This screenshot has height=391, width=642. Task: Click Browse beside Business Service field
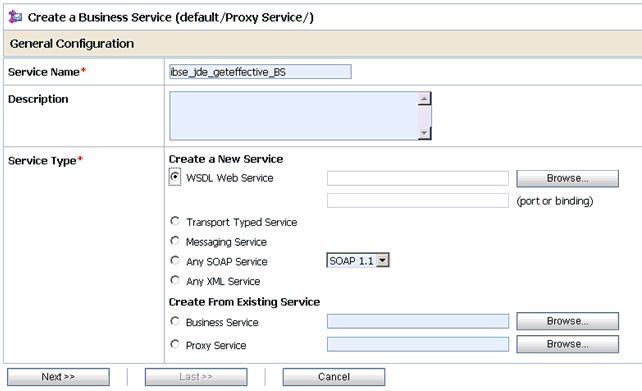pos(567,321)
